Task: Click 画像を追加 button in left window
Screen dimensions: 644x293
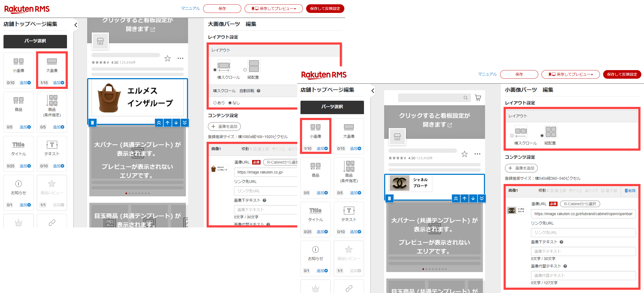Action: 224,126
